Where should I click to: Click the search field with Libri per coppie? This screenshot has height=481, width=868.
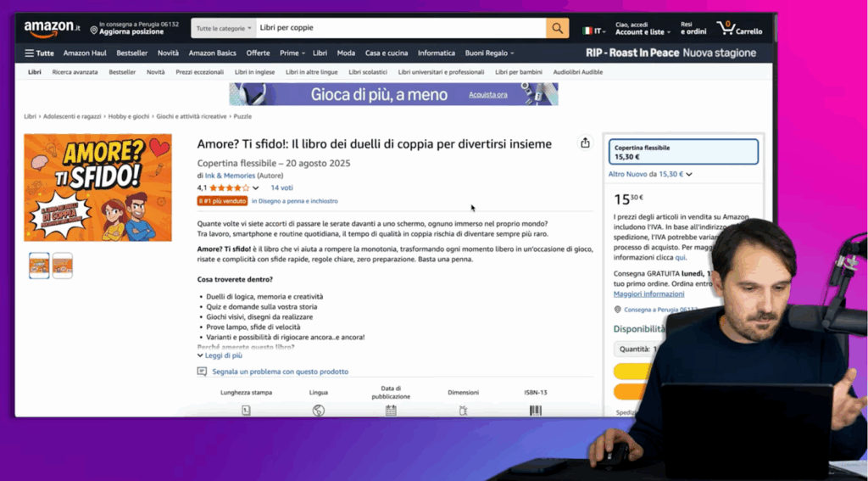[401, 28]
